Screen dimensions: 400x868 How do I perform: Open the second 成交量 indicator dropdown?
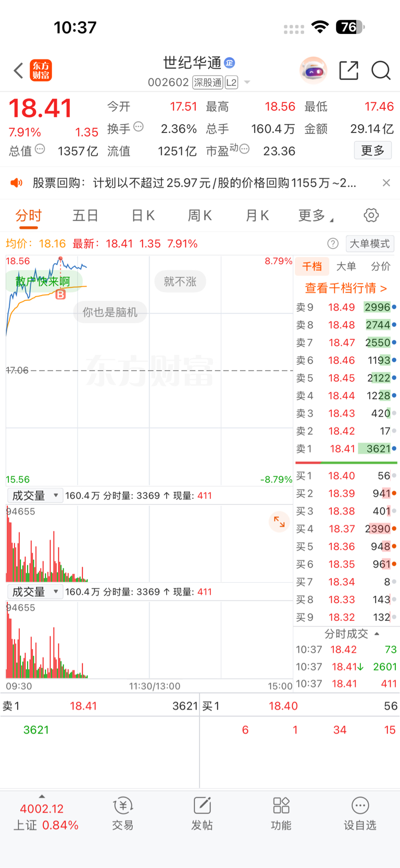click(35, 592)
